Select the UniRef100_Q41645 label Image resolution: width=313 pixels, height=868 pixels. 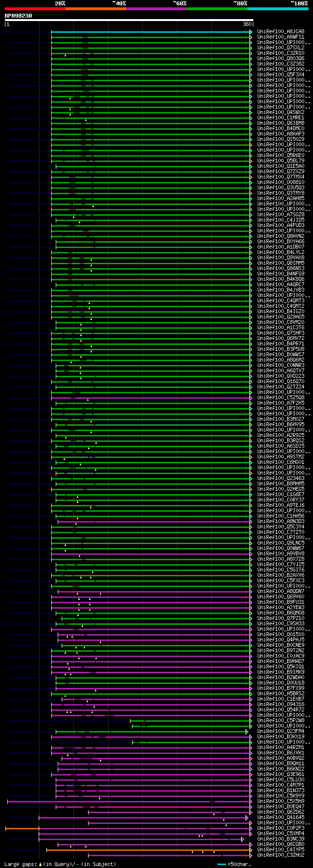pos(281,818)
